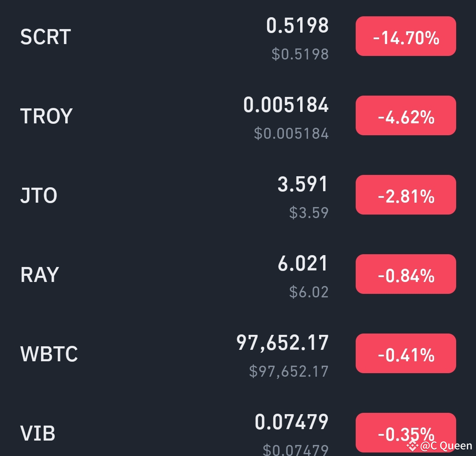Select the RAY ticker symbol
Viewport: 476px width, 456px height.
(x=39, y=275)
